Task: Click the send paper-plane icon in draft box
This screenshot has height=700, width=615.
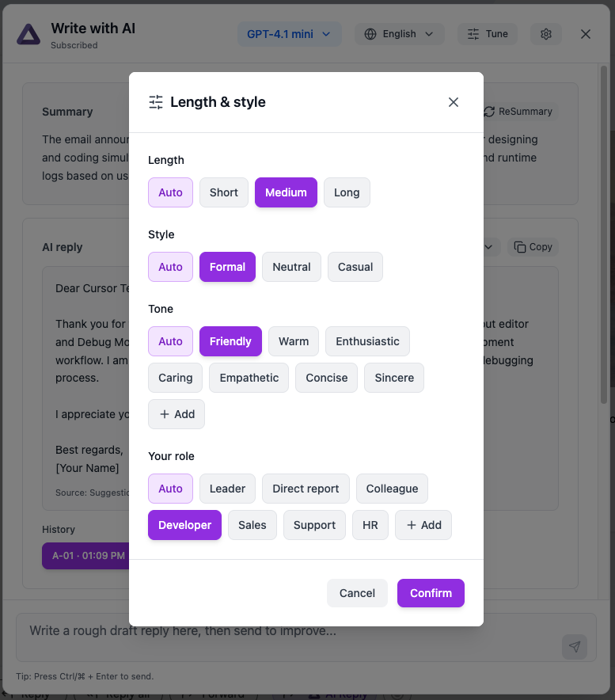Action: pos(575,647)
